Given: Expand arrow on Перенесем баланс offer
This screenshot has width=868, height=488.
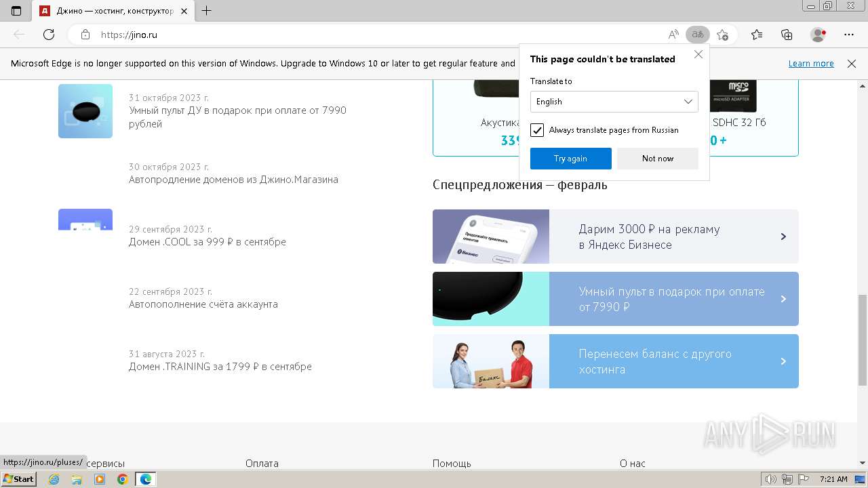Looking at the screenshot, I should [x=783, y=361].
